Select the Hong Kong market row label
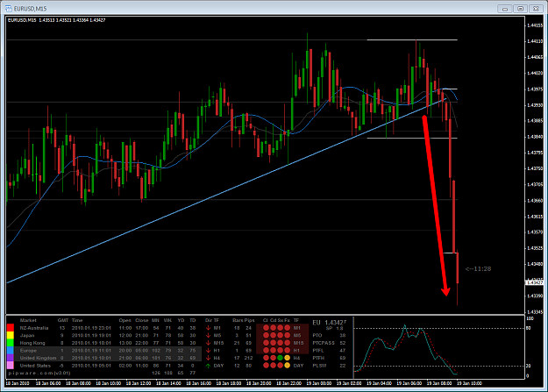 pyautogui.click(x=32, y=343)
